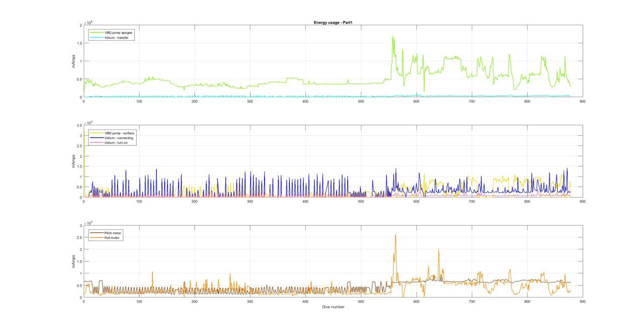Select the 'Pitch motor' legend entry
Screen dimensions: 644x334
point(107,233)
